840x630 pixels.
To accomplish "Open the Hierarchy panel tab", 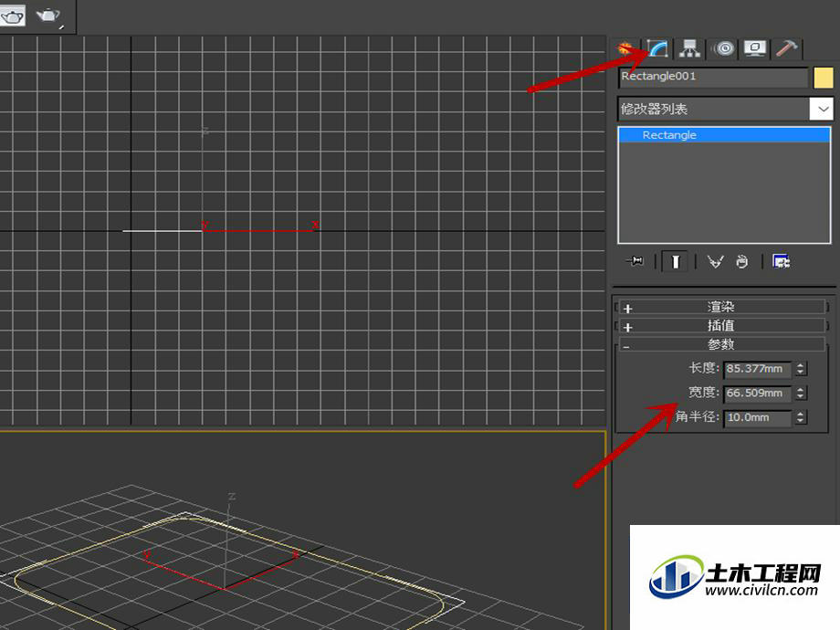I will point(689,48).
